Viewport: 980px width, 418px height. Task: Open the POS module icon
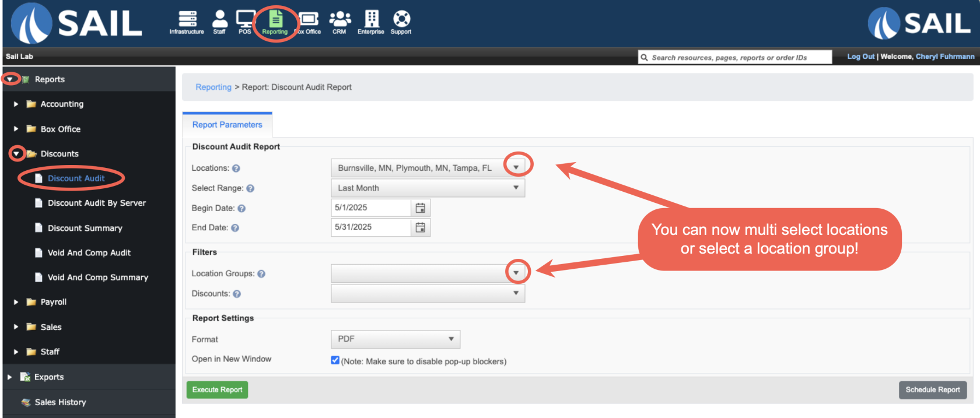pos(245,23)
